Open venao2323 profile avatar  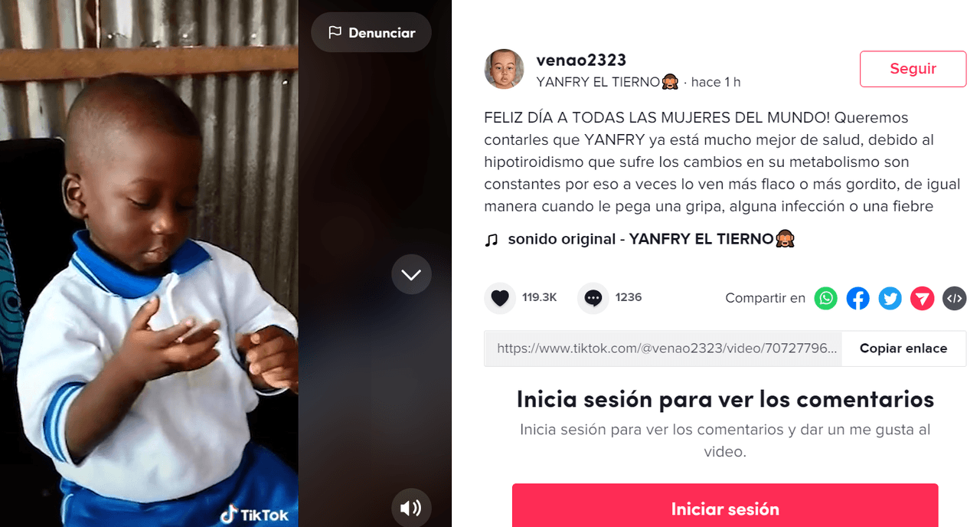point(505,70)
